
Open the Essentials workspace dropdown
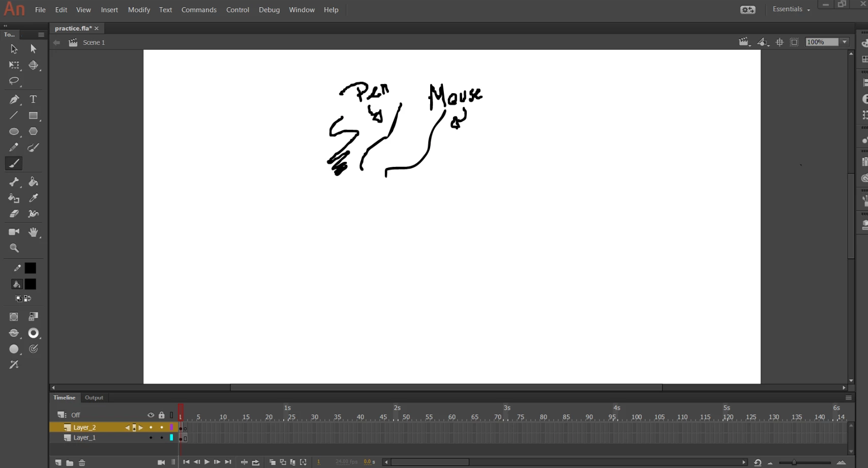tap(791, 9)
